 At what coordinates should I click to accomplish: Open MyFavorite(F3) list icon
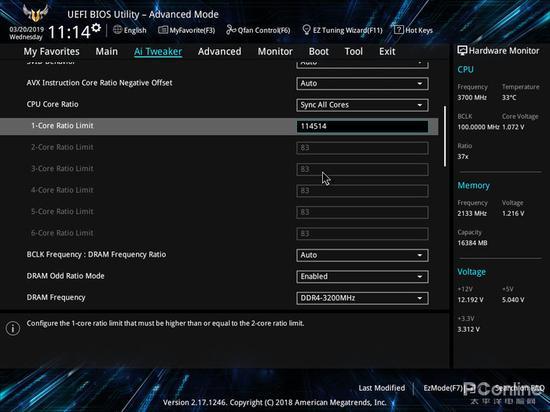pyautogui.click(x=163, y=30)
